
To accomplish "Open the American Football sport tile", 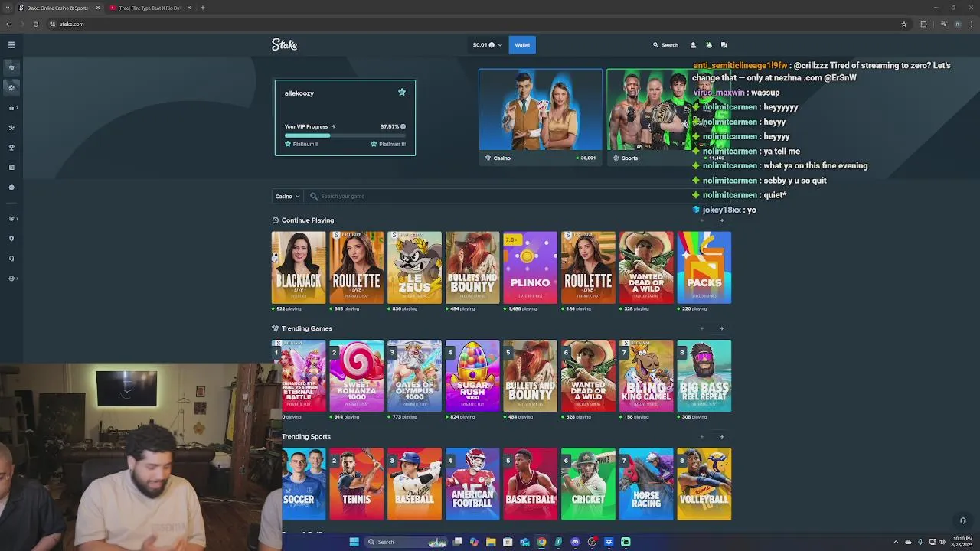I will coord(472,484).
